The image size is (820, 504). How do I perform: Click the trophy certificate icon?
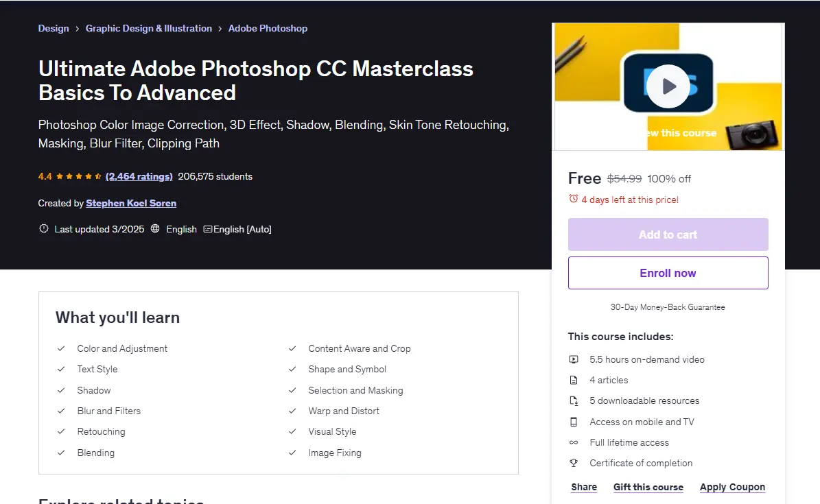pos(574,464)
